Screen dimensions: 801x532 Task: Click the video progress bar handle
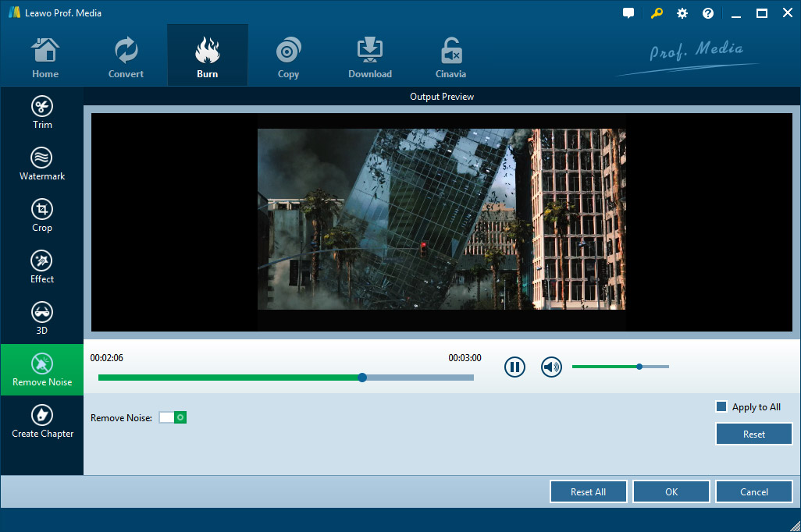[362, 378]
